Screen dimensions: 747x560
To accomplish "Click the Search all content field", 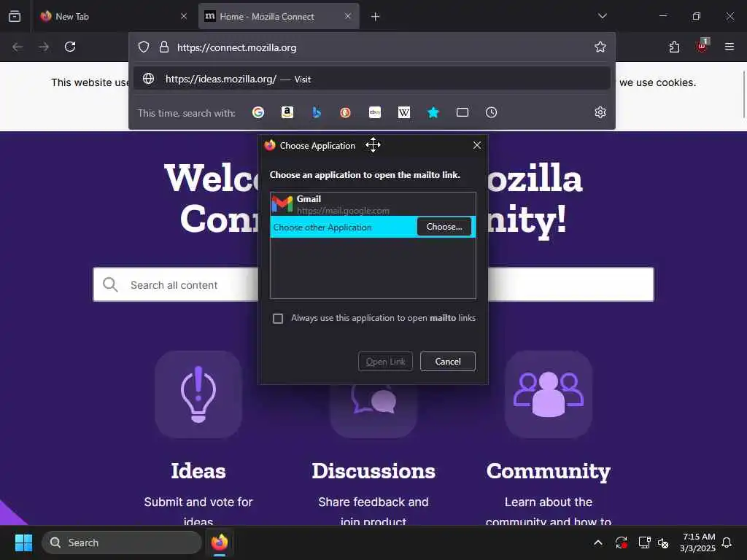I will pyautogui.click(x=373, y=285).
